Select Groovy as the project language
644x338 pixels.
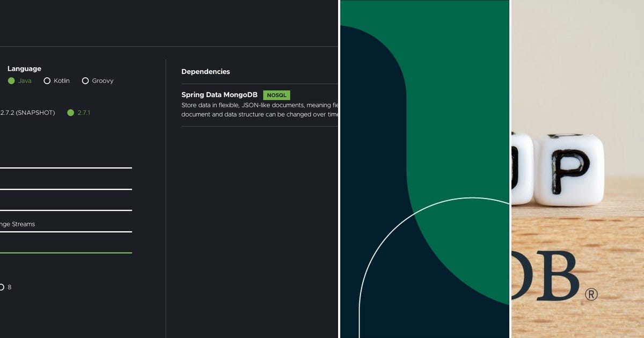(85, 80)
